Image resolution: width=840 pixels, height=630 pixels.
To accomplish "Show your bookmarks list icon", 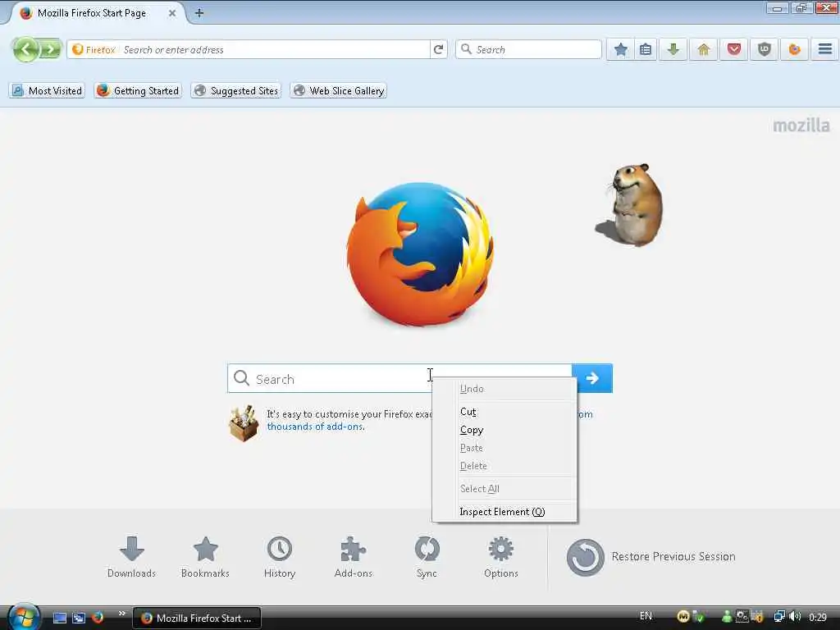I will tap(646, 50).
